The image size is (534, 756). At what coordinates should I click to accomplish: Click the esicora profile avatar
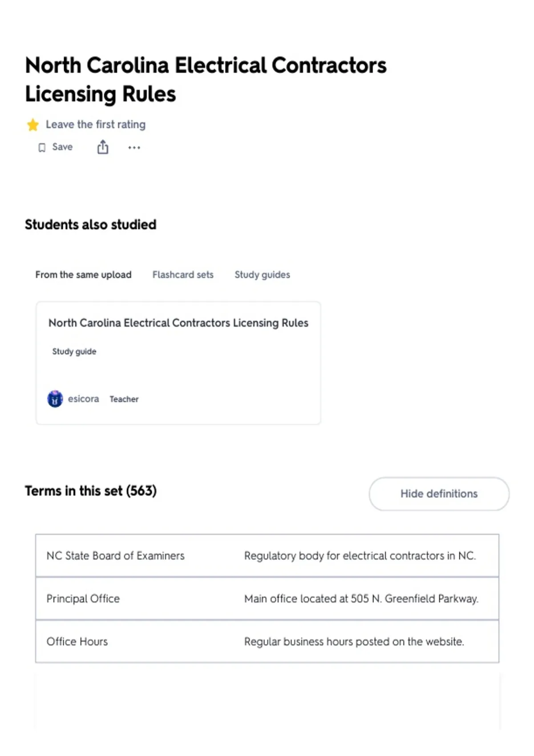[55, 399]
